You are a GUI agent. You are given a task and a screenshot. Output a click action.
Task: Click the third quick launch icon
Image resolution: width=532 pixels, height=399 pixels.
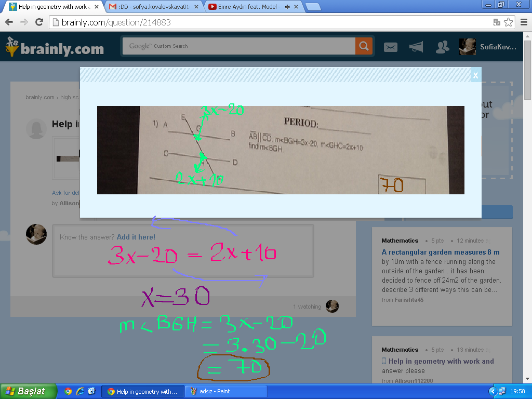pyautogui.click(x=91, y=391)
